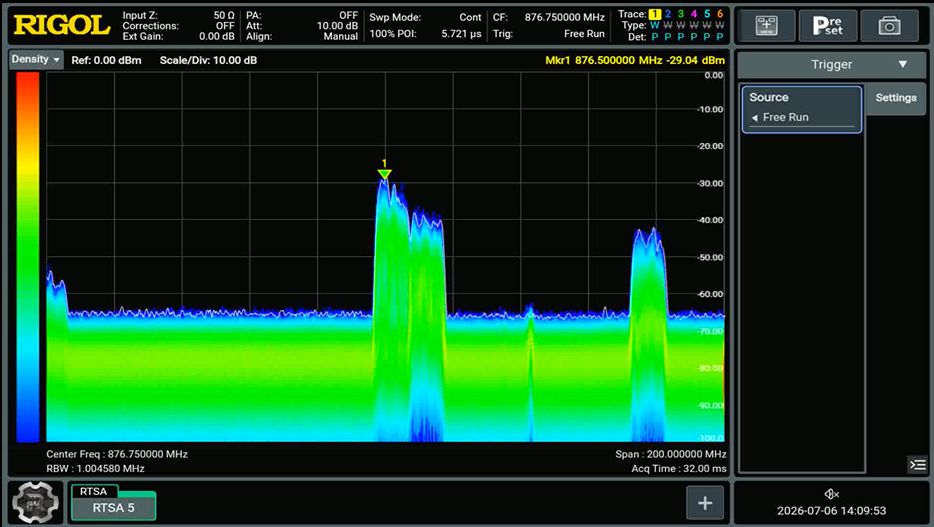Select trace 1 in the Trace panel
Screen dimensions: 934x527
[x=655, y=14]
